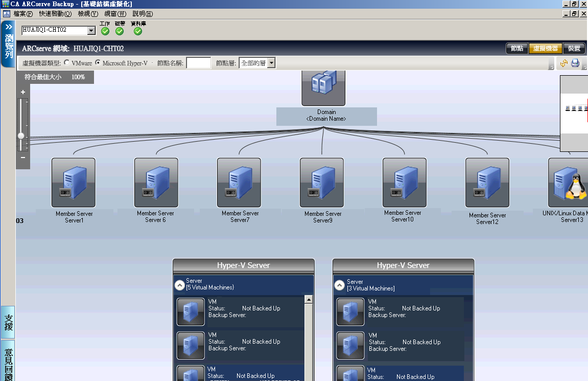
Task: Collapse the 5 Virtual Machines server group
Action: 179,284
